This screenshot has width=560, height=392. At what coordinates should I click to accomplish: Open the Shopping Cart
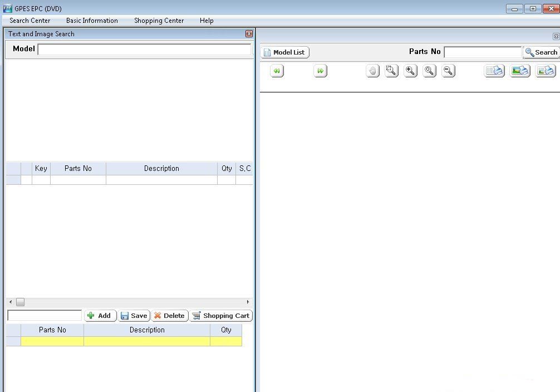click(221, 316)
